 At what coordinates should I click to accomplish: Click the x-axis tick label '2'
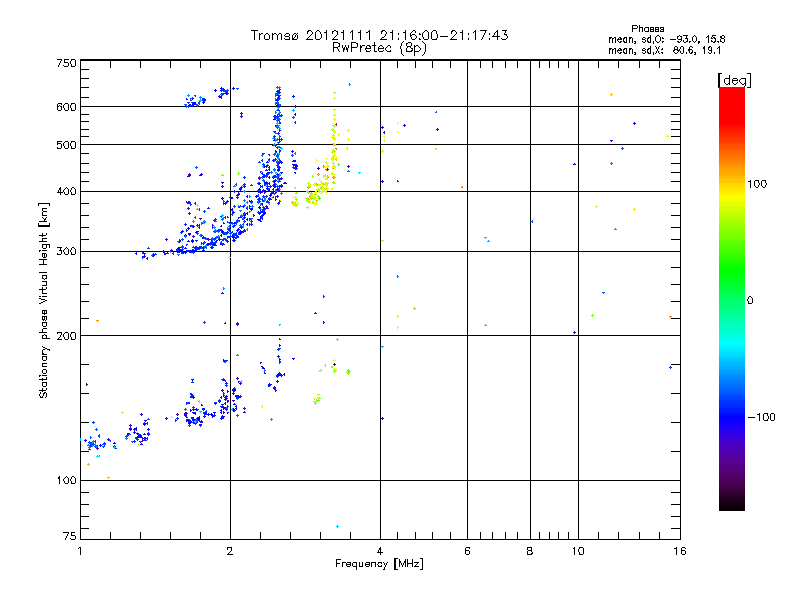coord(230,551)
